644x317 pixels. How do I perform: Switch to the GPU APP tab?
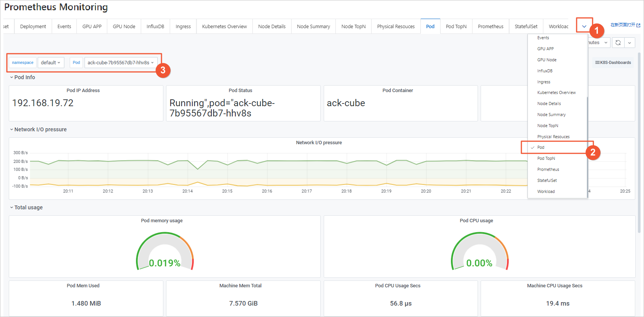[x=92, y=26]
